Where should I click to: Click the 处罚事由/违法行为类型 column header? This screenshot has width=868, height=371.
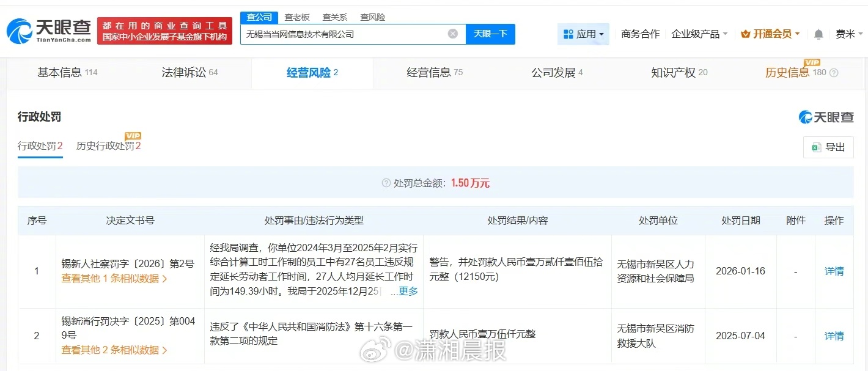314,221
